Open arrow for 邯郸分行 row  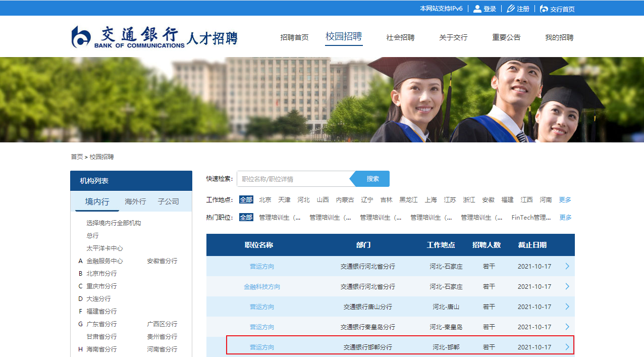pos(567,347)
